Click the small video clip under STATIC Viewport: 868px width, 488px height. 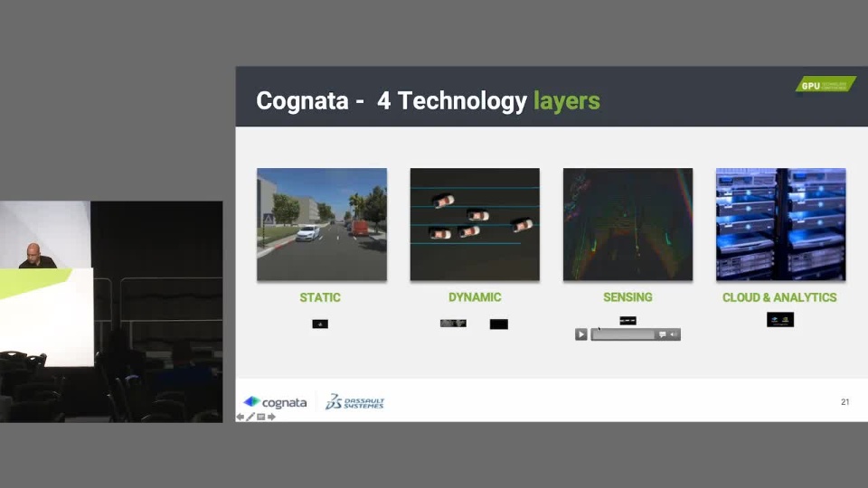click(320, 324)
